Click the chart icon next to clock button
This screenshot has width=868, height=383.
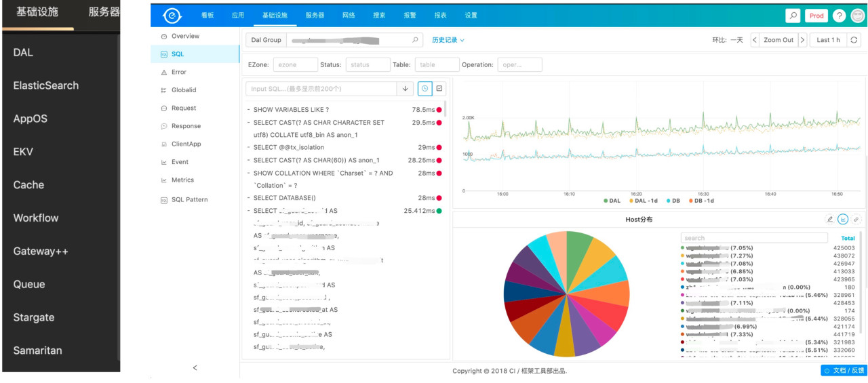pos(439,89)
